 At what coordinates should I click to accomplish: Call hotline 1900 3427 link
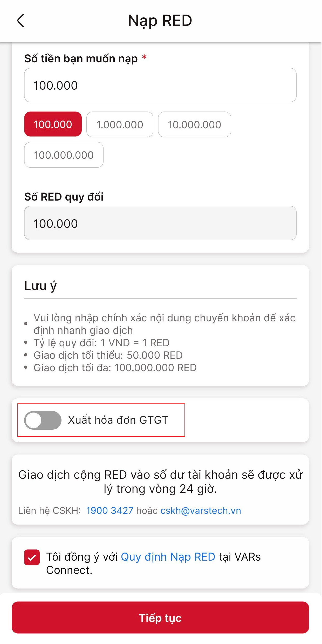click(x=109, y=510)
